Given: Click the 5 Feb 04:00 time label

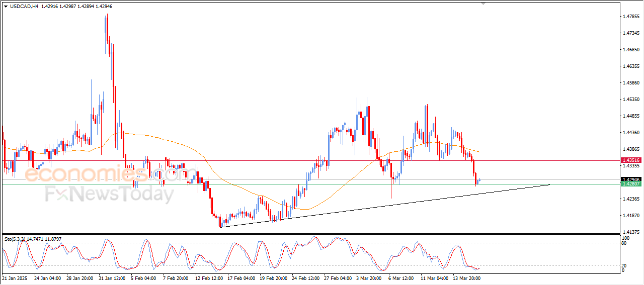Looking at the screenshot, I should (x=144, y=278).
